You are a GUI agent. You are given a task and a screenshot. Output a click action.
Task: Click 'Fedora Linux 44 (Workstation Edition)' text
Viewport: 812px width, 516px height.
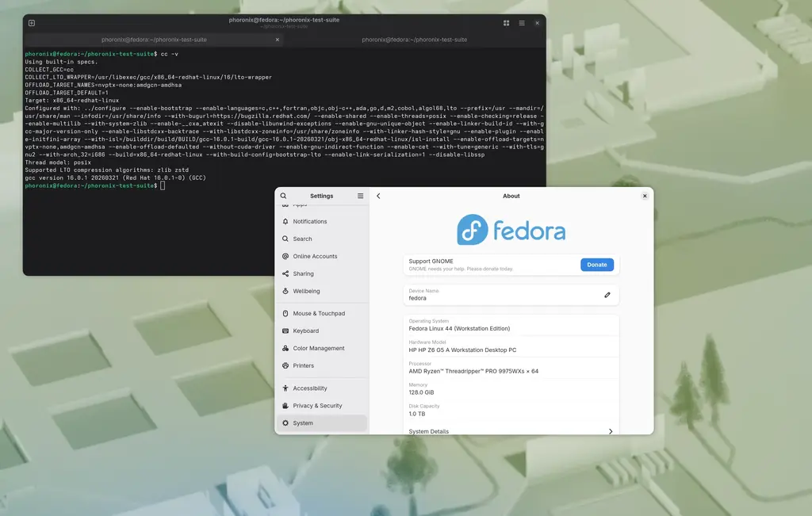(459, 329)
